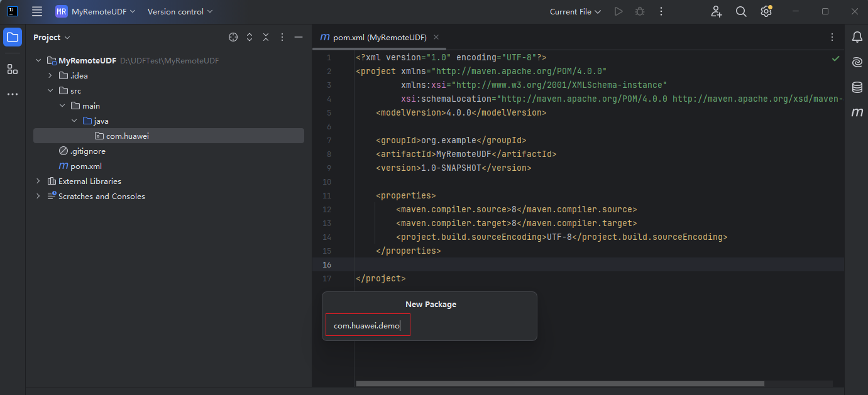Collapse all items in Project panel

pos(266,37)
